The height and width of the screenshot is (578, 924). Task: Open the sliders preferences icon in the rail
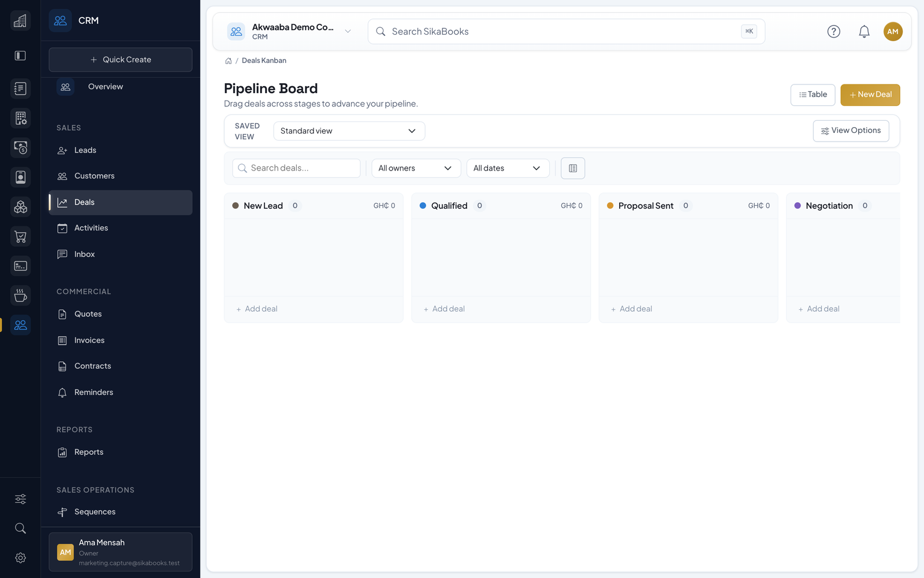[x=20, y=499]
